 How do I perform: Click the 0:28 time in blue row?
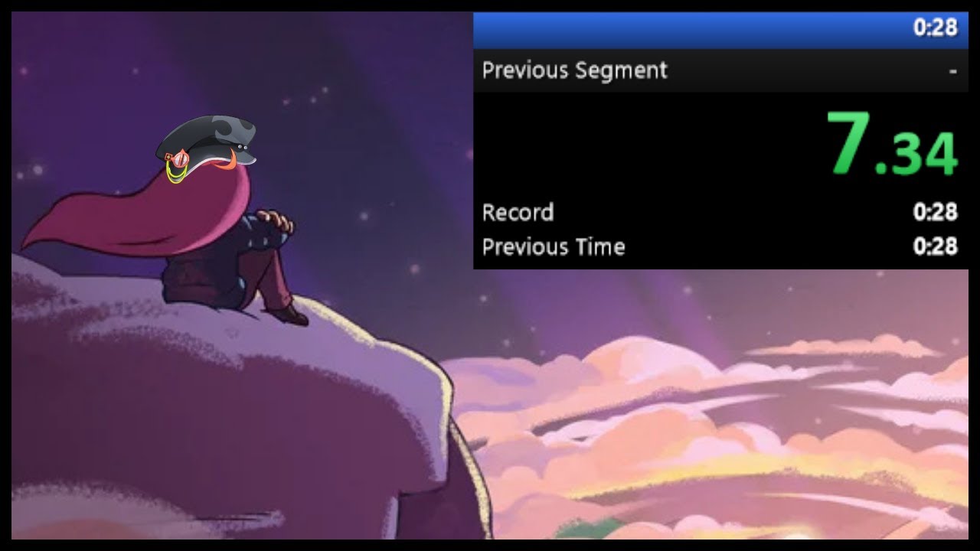935,28
